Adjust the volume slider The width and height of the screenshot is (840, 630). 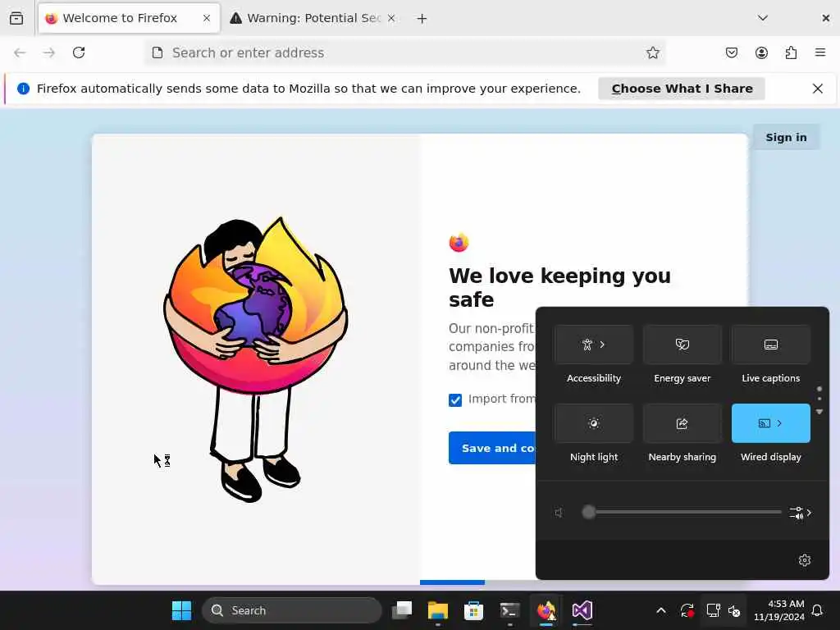(682, 512)
